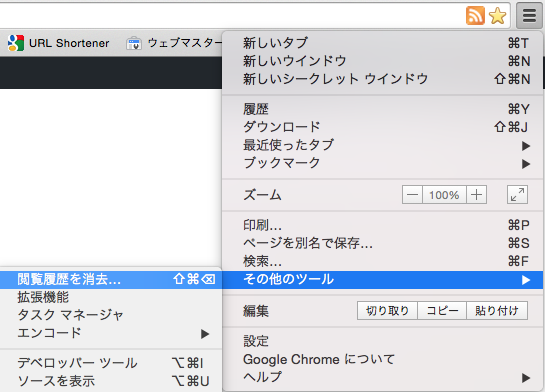
Task: Click the コピー button
Action: (x=442, y=310)
